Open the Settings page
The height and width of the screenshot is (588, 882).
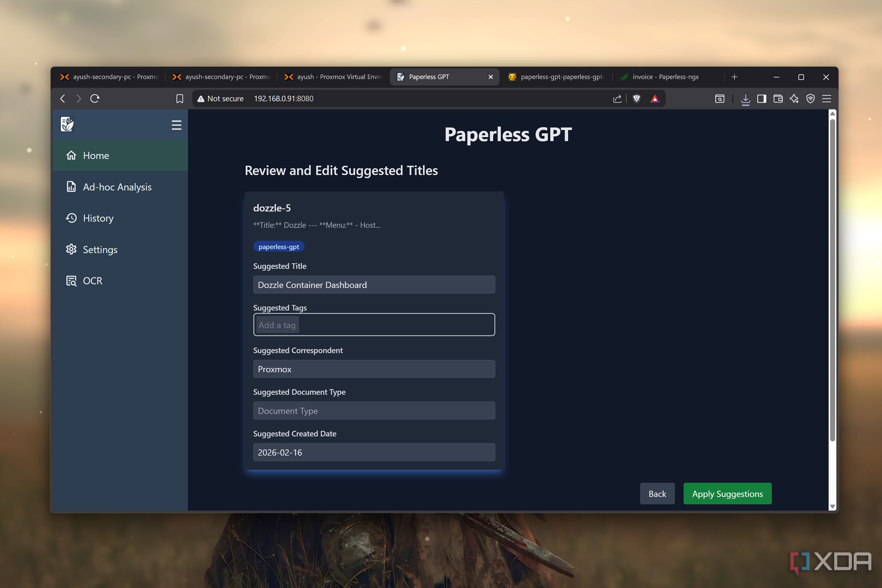[120, 249]
